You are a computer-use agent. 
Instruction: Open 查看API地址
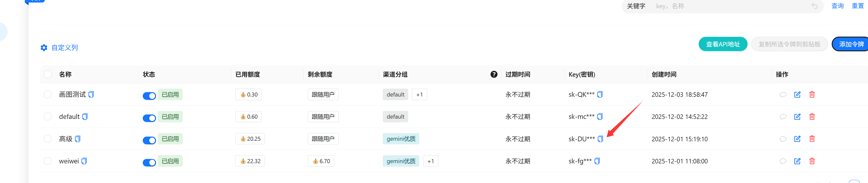pyautogui.click(x=723, y=44)
